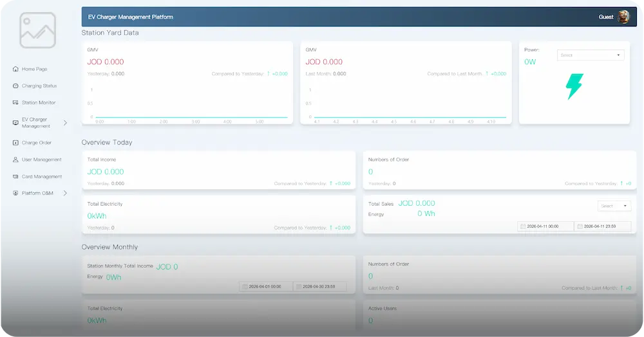The width and height of the screenshot is (644, 337).
Task: Click the Active Users label
Action: click(x=383, y=308)
